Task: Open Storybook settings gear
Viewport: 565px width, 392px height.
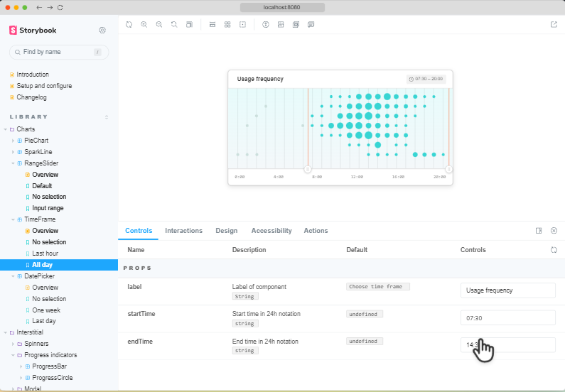Action: pos(102,31)
